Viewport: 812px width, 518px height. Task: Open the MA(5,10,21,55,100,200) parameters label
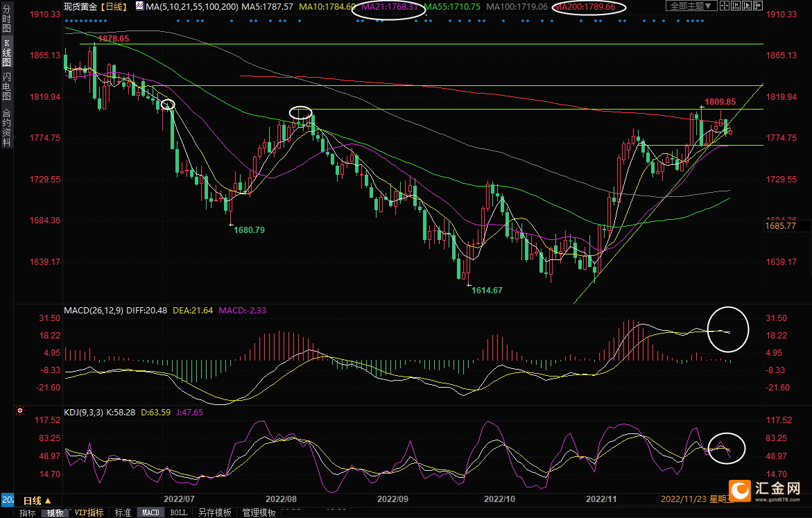[x=192, y=6]
